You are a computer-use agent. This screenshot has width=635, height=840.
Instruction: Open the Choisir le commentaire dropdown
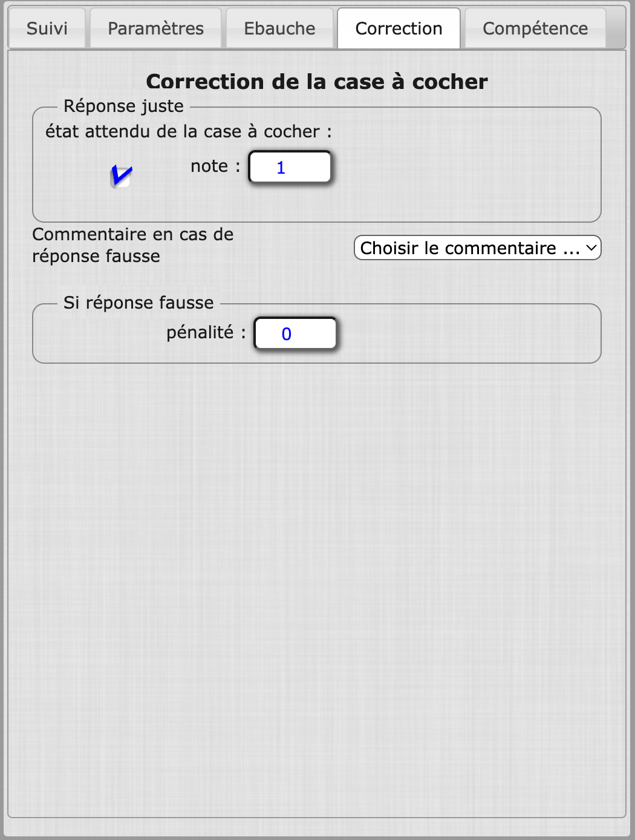coord(469,248)
